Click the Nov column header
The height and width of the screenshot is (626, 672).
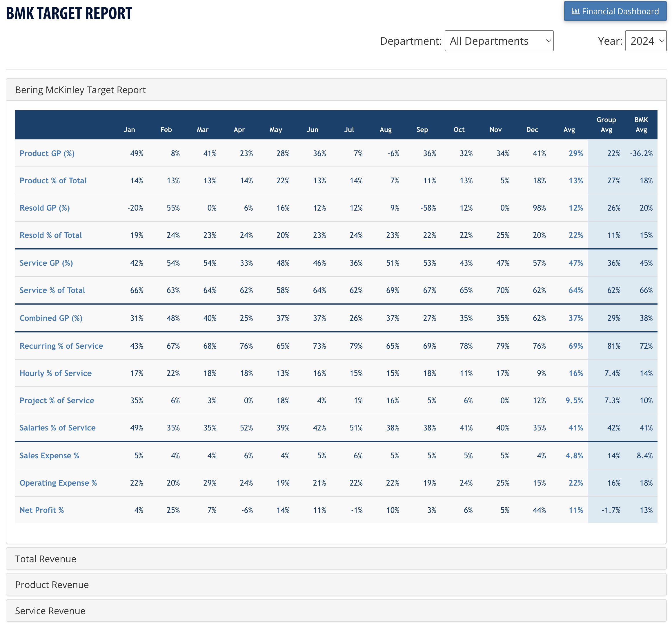(495, 130)
